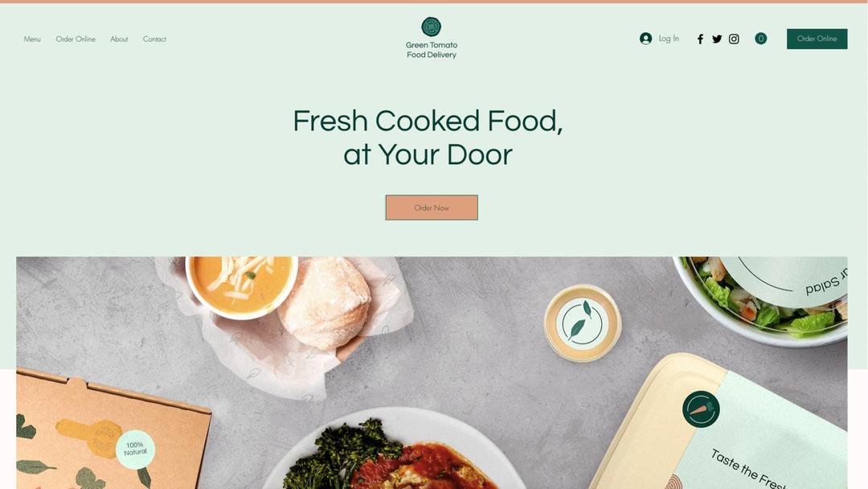868x489 pixels.
Task: Click the user avatar icon beside Log In
Action: pyautogui.click(x=645, y=39)
